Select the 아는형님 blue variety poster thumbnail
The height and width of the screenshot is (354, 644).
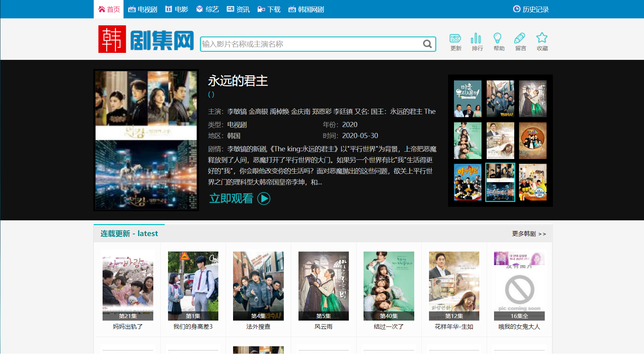[468, 182]
